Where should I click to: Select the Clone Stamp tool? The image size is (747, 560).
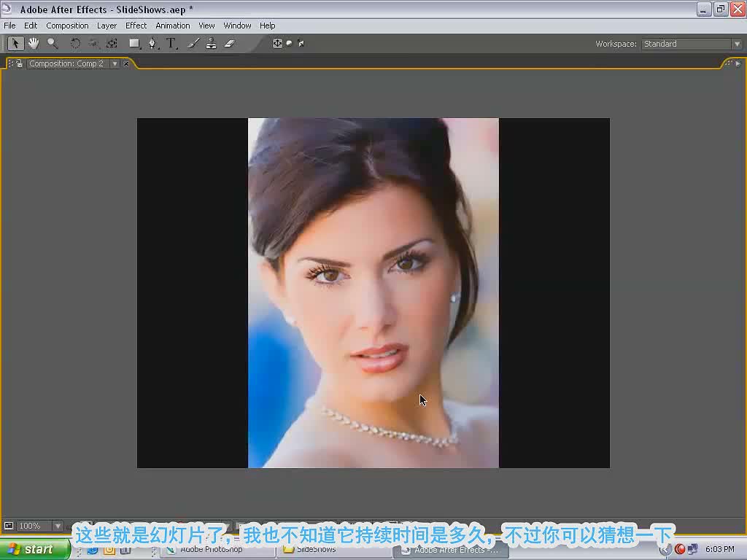pos(211,43)
